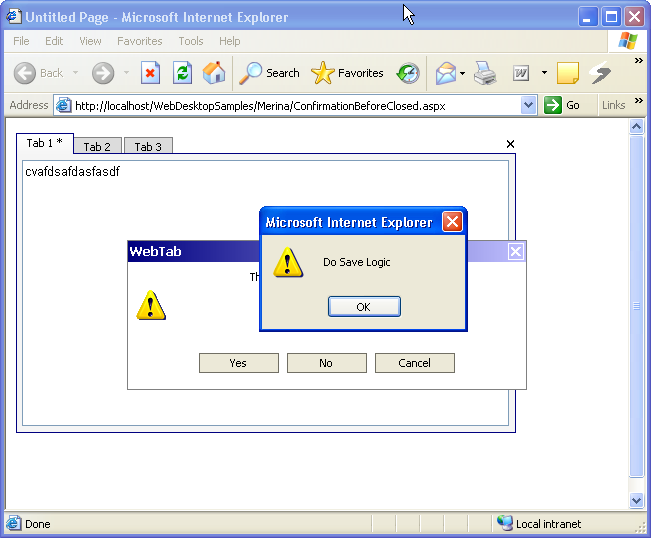651x538 pixels.
Task: Click the vertical scrollbar down arrow
Action: tap(636, 500)
